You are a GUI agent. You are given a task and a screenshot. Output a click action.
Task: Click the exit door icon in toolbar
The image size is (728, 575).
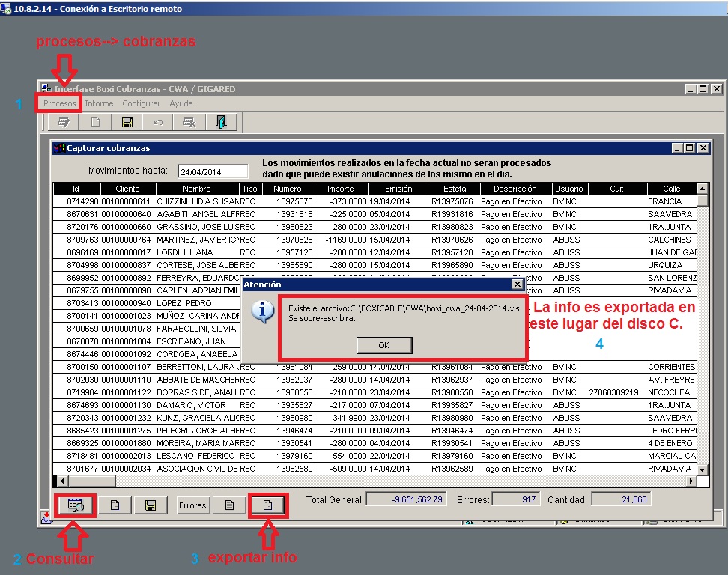(222, 122)
